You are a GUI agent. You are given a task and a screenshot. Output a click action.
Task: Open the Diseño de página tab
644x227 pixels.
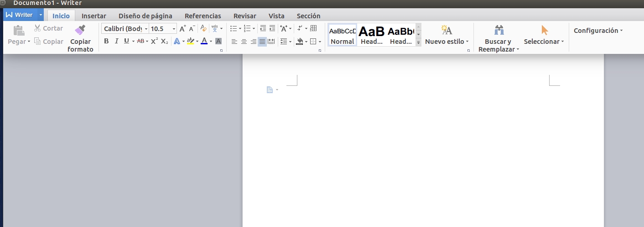[145, 16]
